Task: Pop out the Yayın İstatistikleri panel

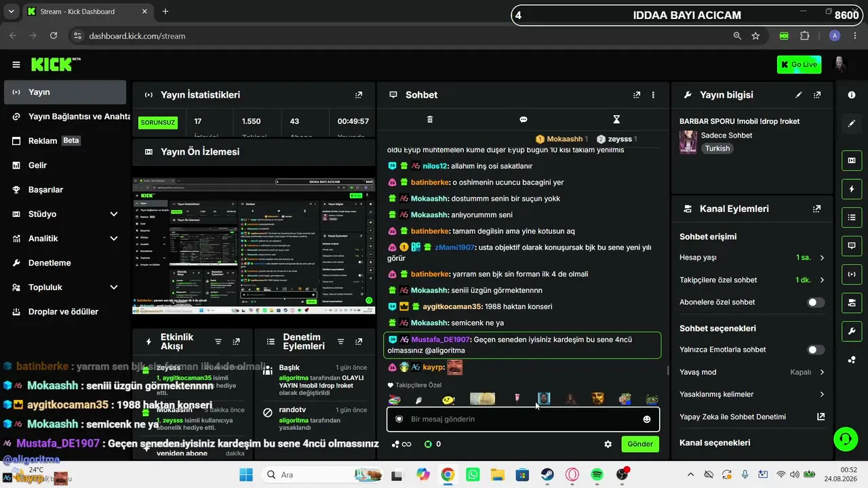Action: 359,95
